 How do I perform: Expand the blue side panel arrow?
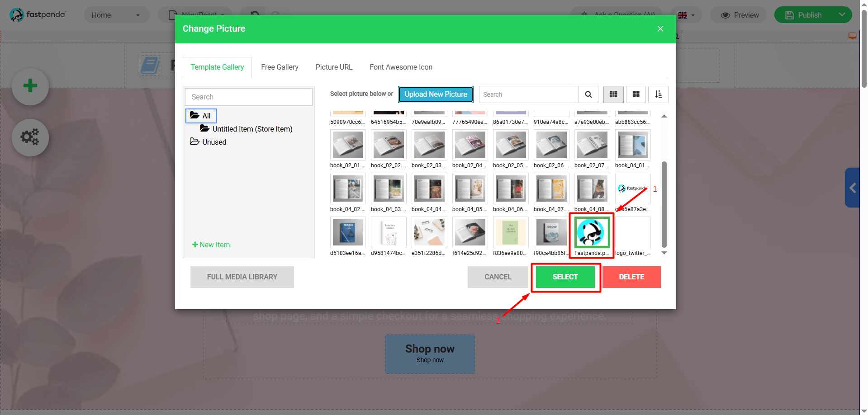click(852, 188)
